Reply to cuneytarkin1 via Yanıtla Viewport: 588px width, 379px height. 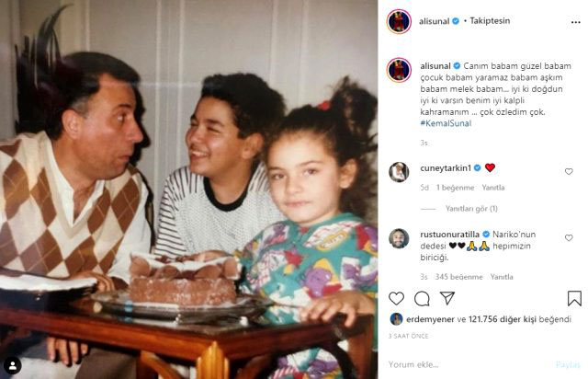493,188
